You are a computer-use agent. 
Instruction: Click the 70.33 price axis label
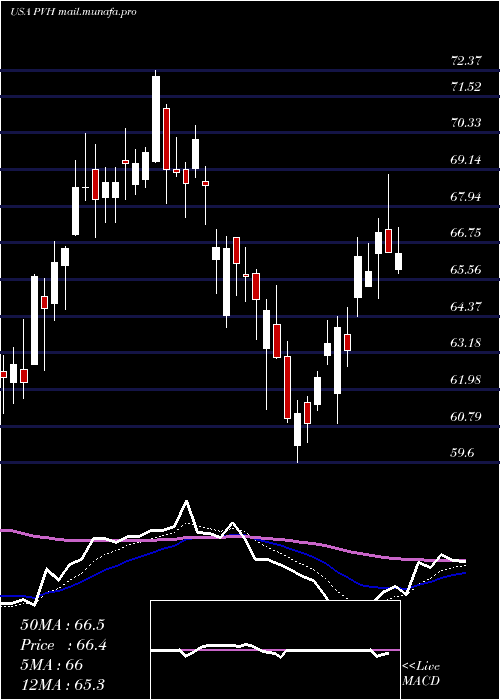coord(466,122)
